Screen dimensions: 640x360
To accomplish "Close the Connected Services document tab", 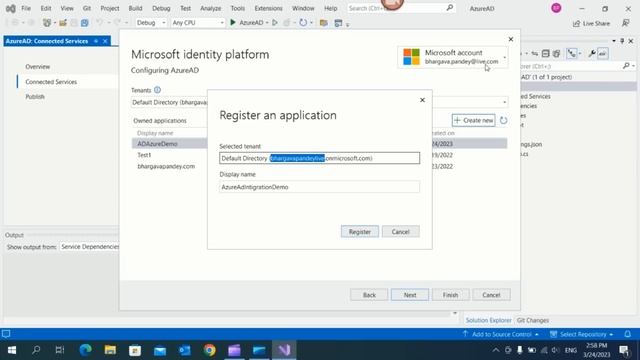I will (x=105, y=41).
